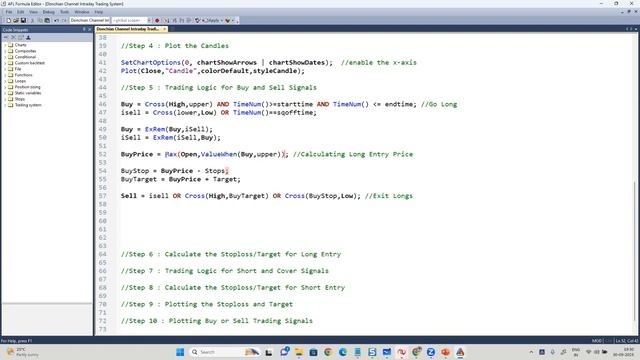
Task: Click the user snippets person icon
Action: coord(28,37)
